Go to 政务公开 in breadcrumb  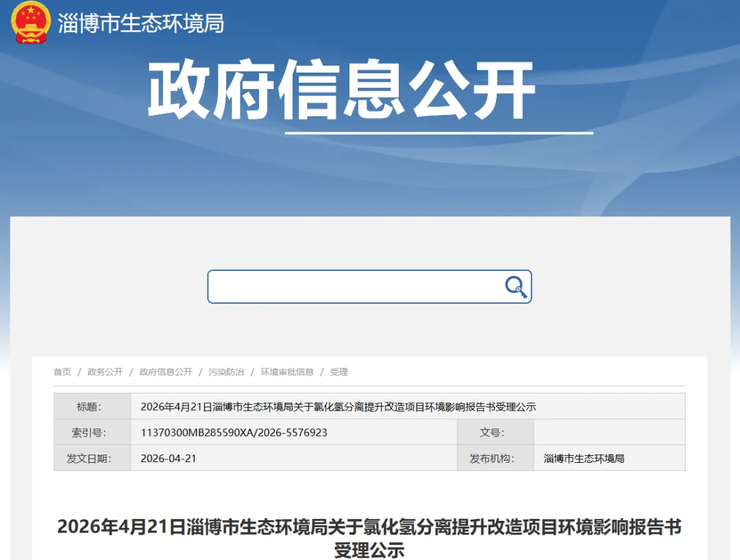105,372
